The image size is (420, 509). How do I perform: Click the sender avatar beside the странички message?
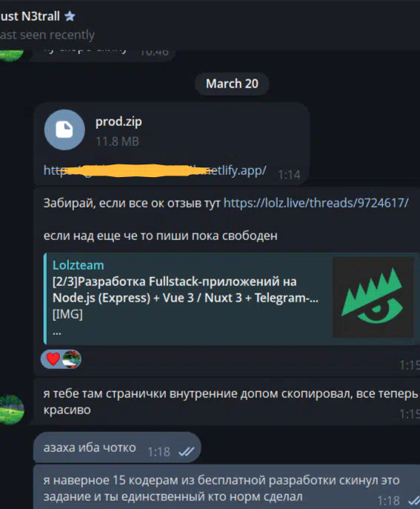tap(10, 410)
